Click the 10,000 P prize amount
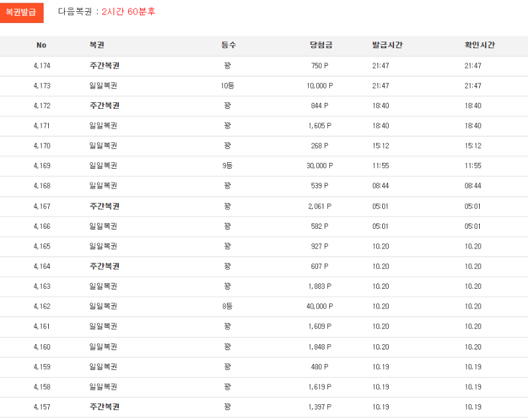Image resolution: width=528 pixels, height=420 pixels. tap(319, 86)
